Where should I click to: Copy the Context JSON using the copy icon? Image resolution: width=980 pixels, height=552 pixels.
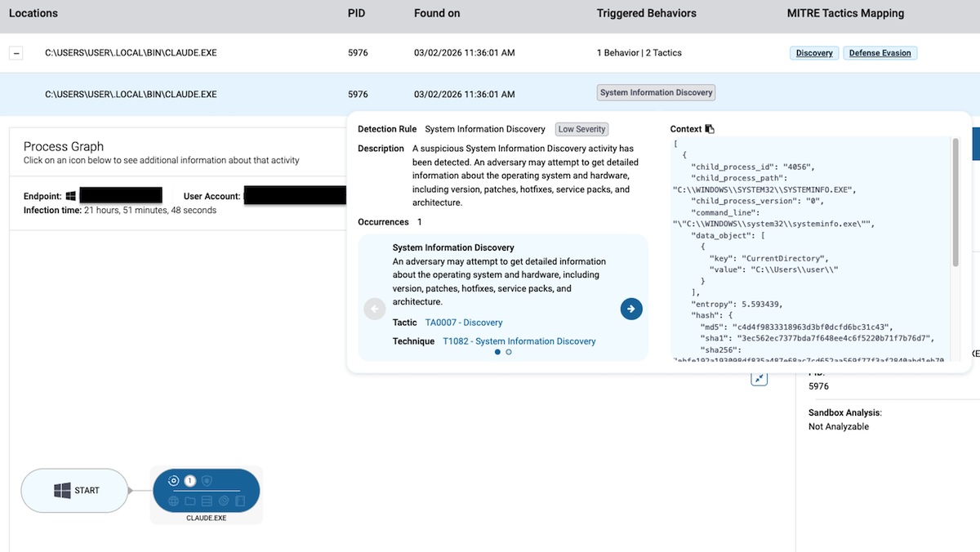click(x=709, y=128)
